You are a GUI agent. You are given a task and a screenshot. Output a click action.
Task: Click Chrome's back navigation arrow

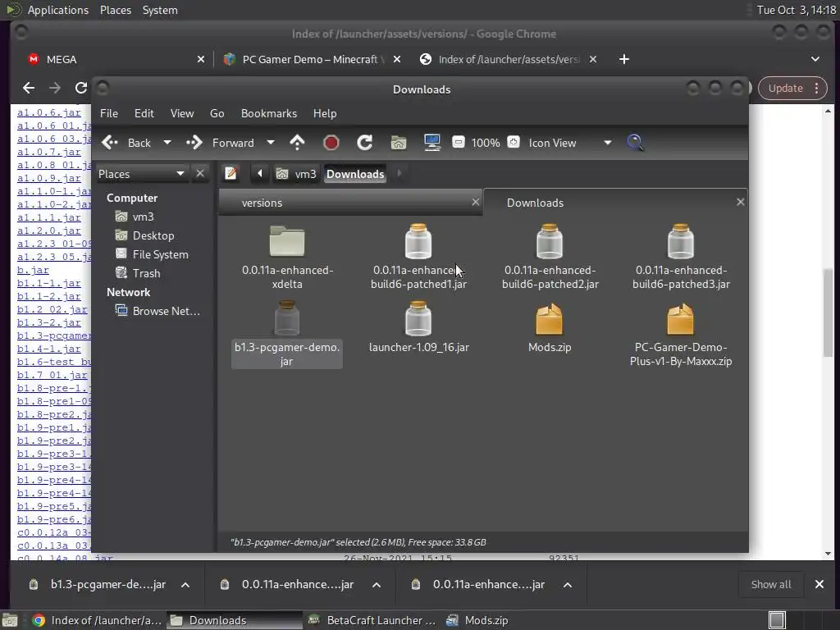[29, 88]
